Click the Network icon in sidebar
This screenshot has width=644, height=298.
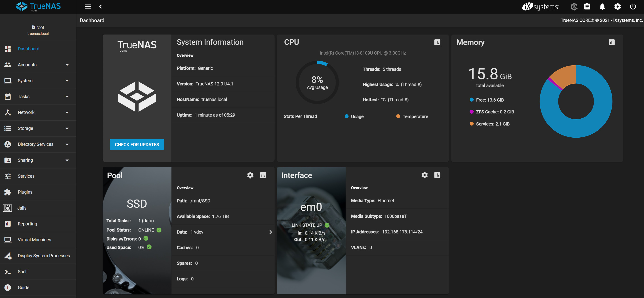tap(8, 112)
